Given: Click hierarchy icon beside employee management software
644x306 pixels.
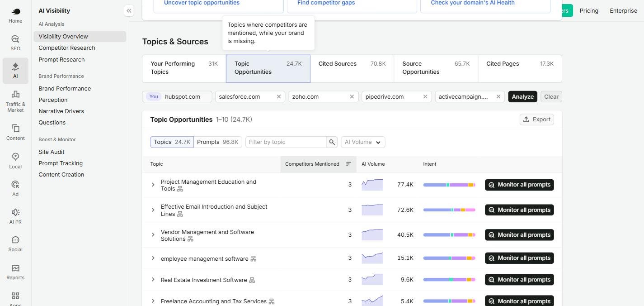Looking at the screenshot, I should [254, 259].
